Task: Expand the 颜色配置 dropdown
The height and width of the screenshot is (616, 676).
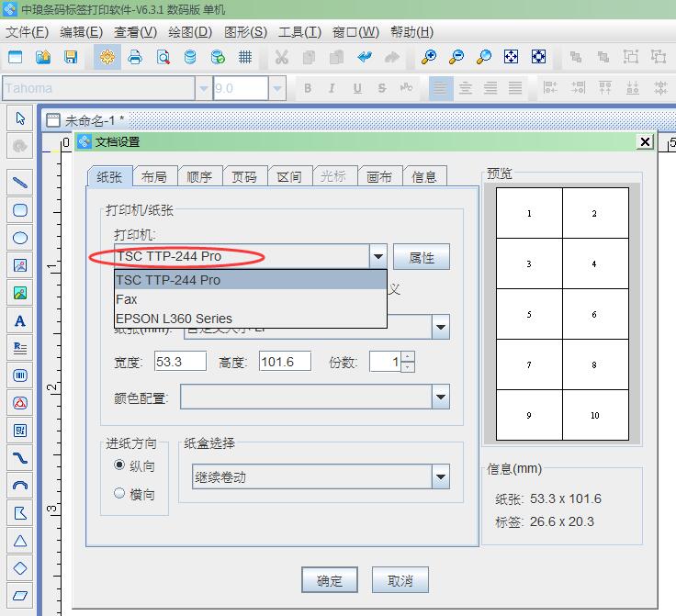Action: tap(441, 397)
